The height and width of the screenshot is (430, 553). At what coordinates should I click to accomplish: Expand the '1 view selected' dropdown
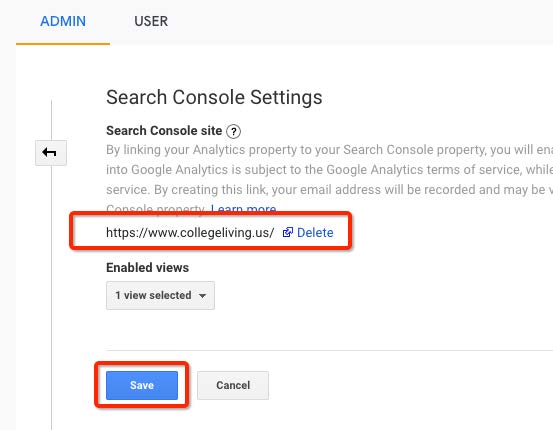point(160,295)
